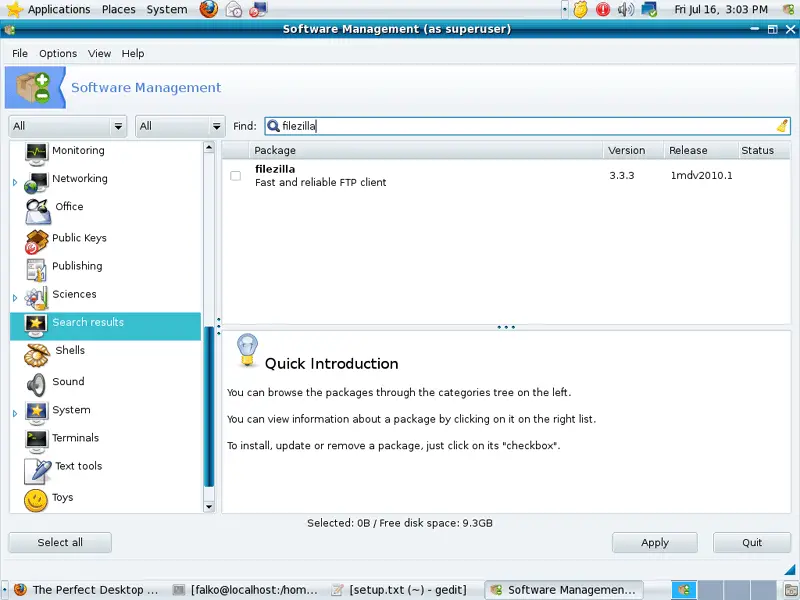This screenshot has width=800, height=600.
Task: Open the Applications menu
Action: point(59,9)
